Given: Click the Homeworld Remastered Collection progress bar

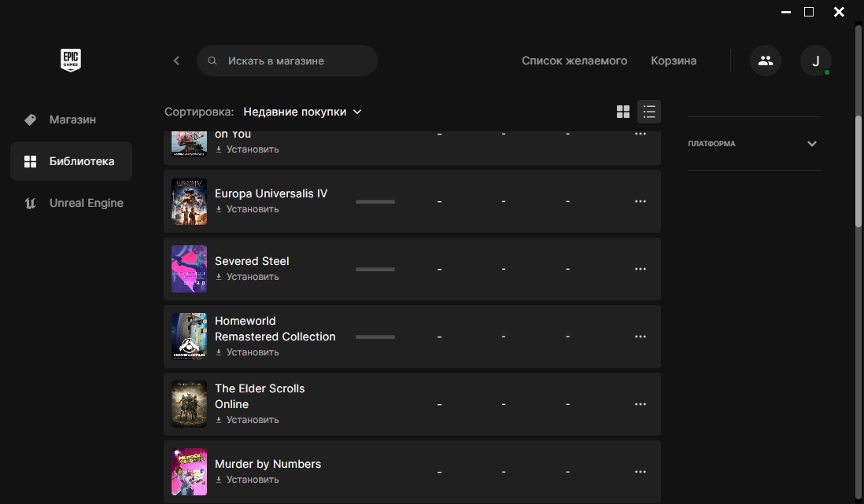Looking at the screenshot, I should coord(375,337).
